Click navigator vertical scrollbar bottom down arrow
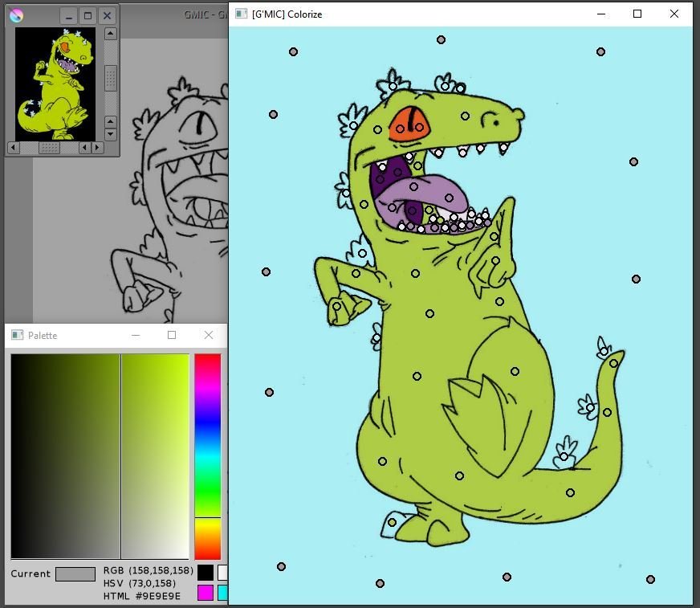700x608 pixels. [x=111, y=134]
